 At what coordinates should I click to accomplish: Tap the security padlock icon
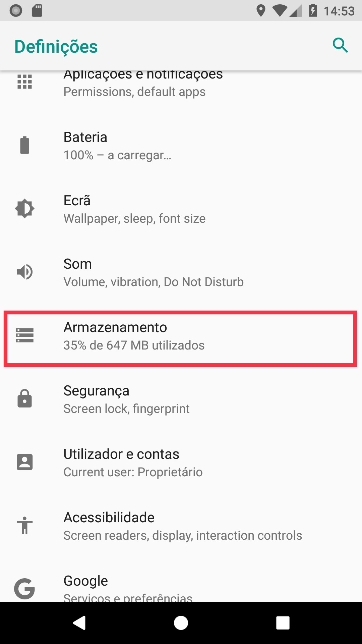24,398
